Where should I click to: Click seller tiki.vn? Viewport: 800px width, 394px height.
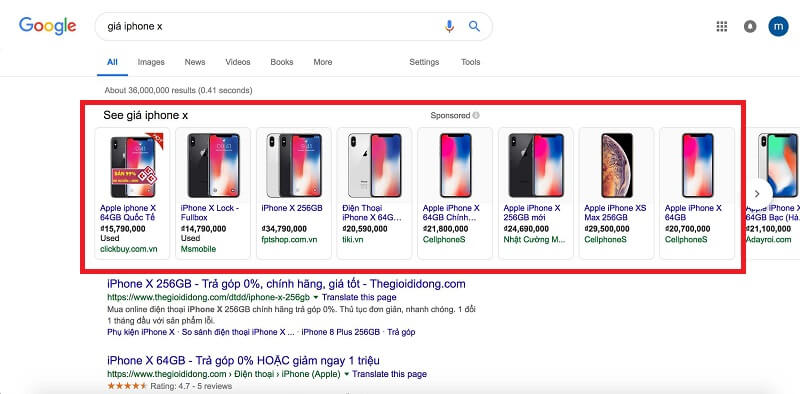click(353, 239)
